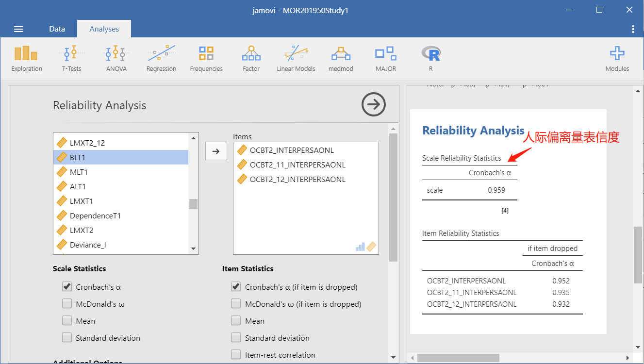Click results horizontal scroll left arrow
This screenshot has width=644, height=364.
[412, 358]
